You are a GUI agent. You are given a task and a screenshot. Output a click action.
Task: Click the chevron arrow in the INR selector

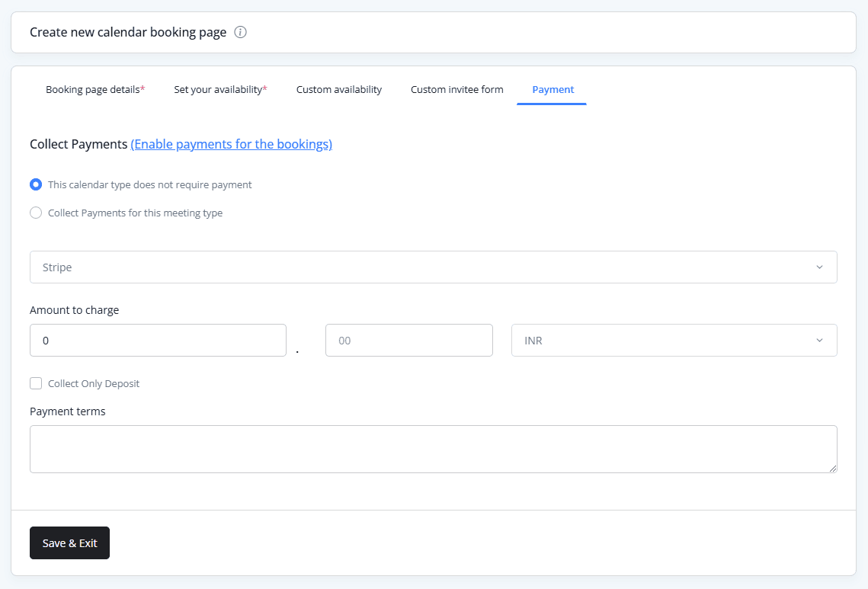(819, 341)
